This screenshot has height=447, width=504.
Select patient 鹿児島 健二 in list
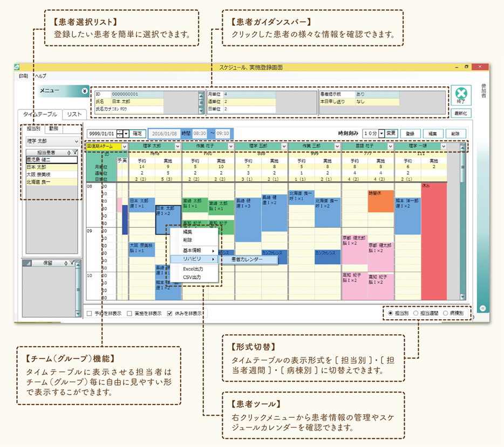click(x=52, y=160)
